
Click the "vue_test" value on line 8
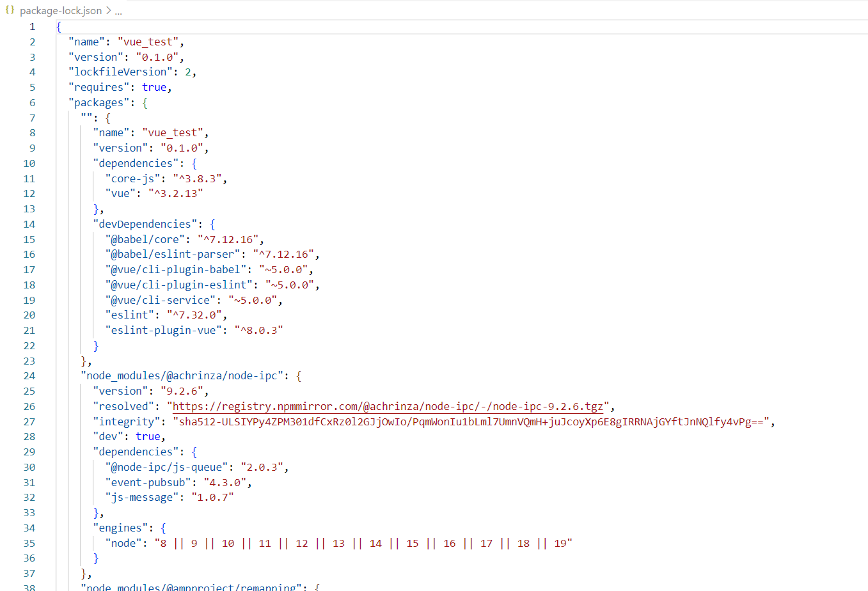pos(173,133)
